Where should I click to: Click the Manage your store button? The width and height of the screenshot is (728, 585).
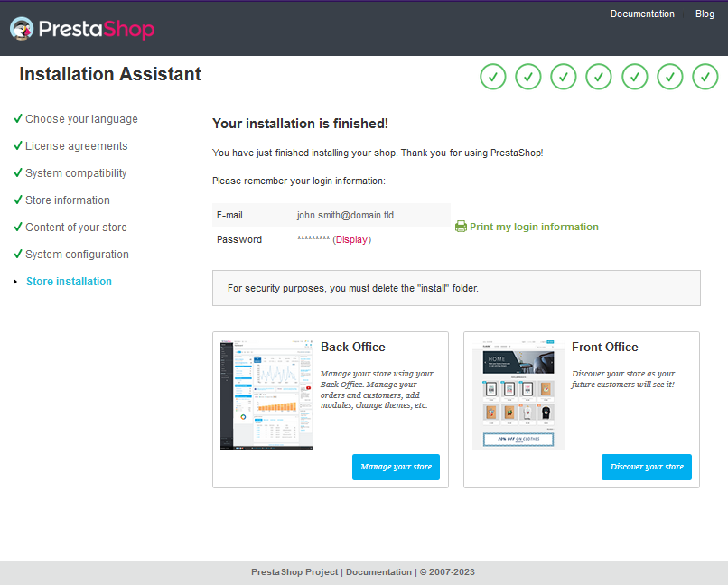[396, 467]
